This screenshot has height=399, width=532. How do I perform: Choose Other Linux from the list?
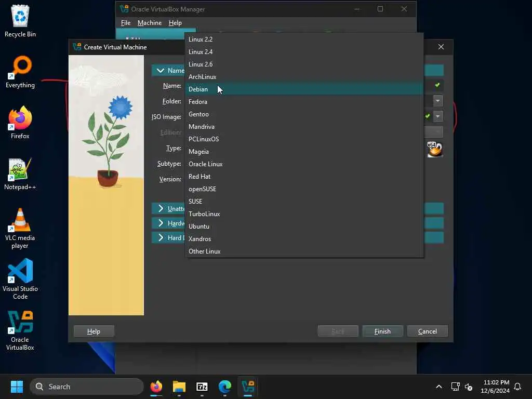(303, 251)
